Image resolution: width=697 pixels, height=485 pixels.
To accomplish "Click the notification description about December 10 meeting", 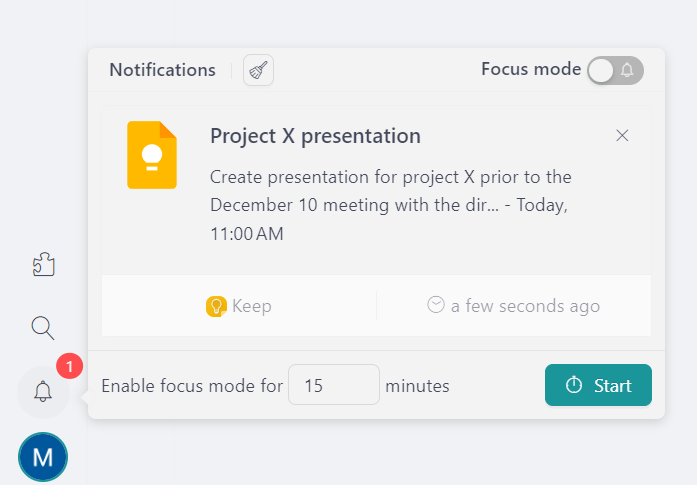I will [390, 205].
